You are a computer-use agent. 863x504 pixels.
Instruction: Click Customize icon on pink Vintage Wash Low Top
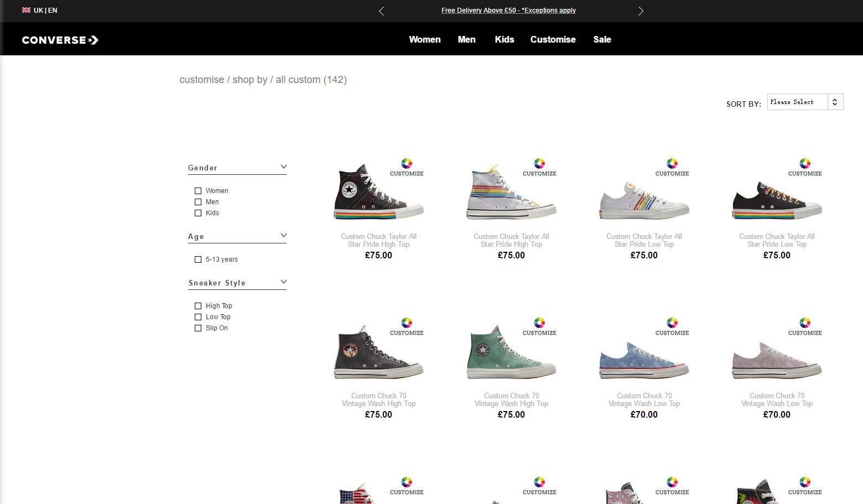[805, 326]
